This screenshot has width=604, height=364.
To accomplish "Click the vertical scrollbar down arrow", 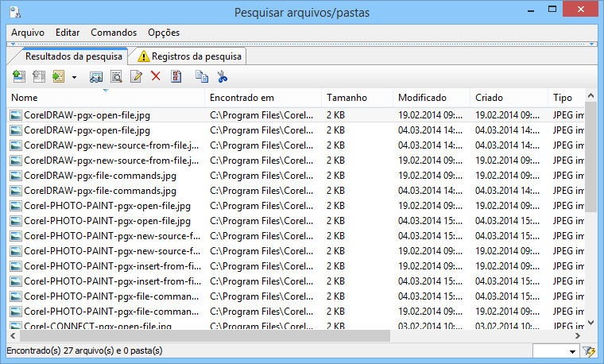I will pos(591,323).
